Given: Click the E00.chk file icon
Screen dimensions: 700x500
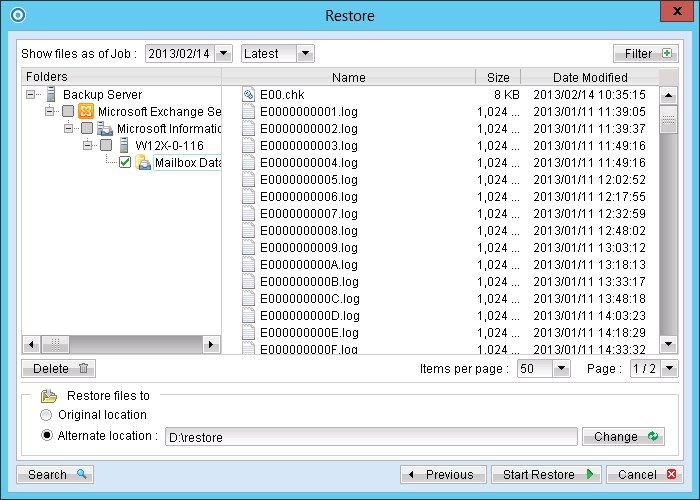Looking at the screenshot, I should (x=248, y=95).
